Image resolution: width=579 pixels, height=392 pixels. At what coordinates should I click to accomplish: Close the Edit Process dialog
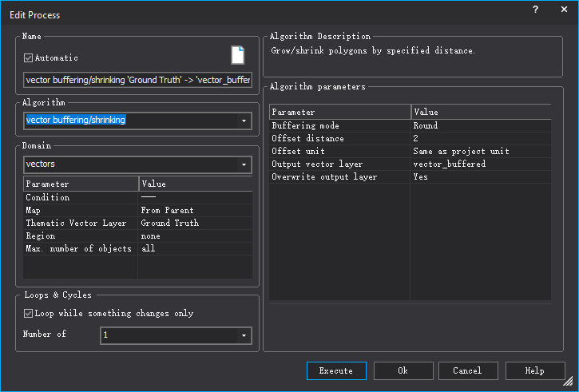point(564,9)
